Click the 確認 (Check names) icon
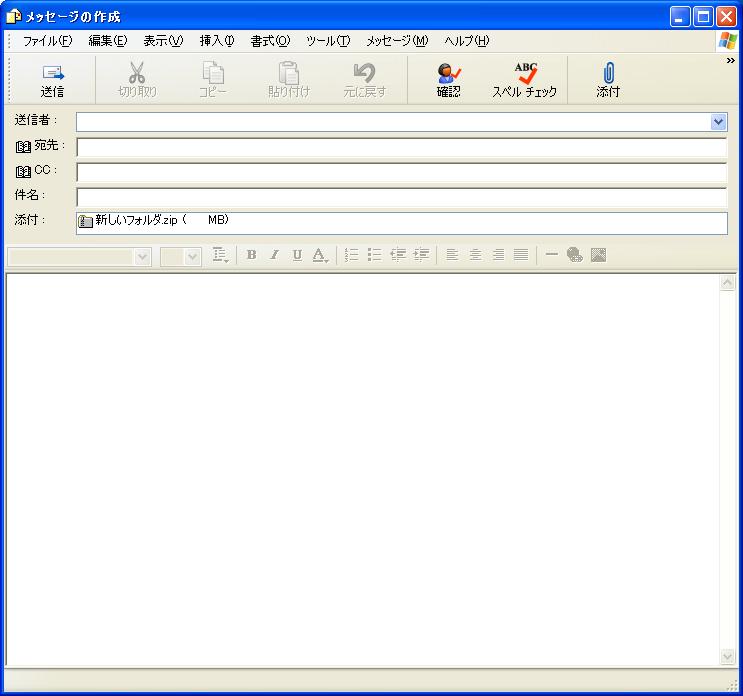Image resolution: width=743 pixels, height=696 pixels. (448, 72)
